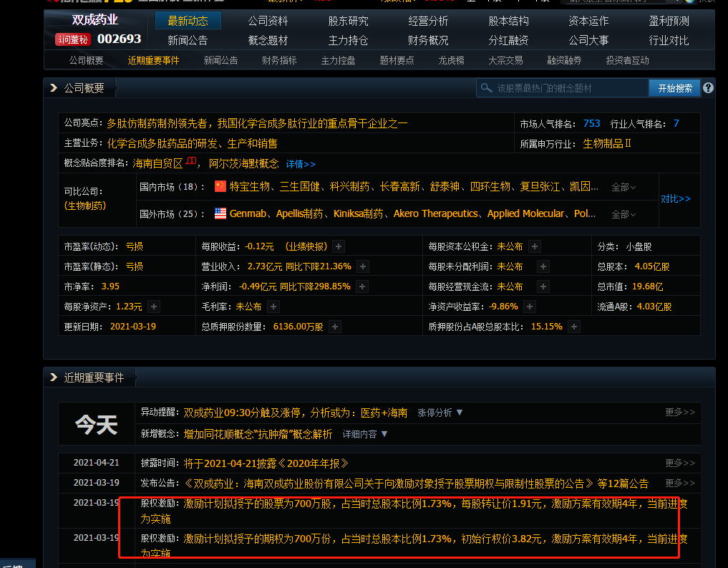Screen dimensions: 728x568
Task: Click the plus icon next to 净资产收益率 -9.86%
Action: click(529, 307)
